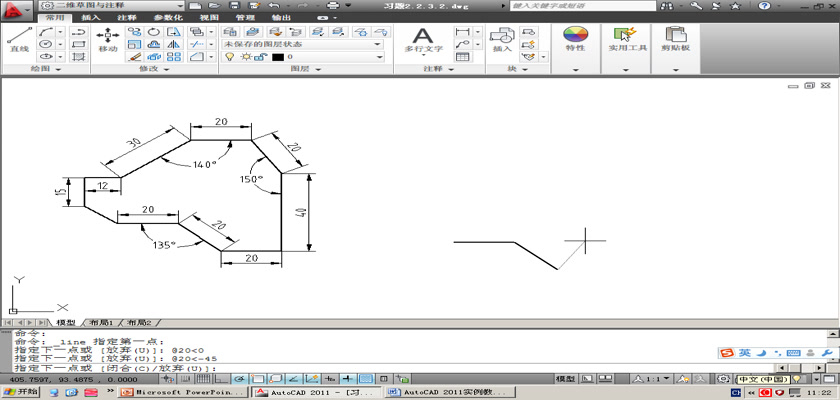This screenshot has height=400, width=840.
Task: Switch to Microsoft PowerPoint taskbar window
Action: pyautogui.click(x=183, y=393)
